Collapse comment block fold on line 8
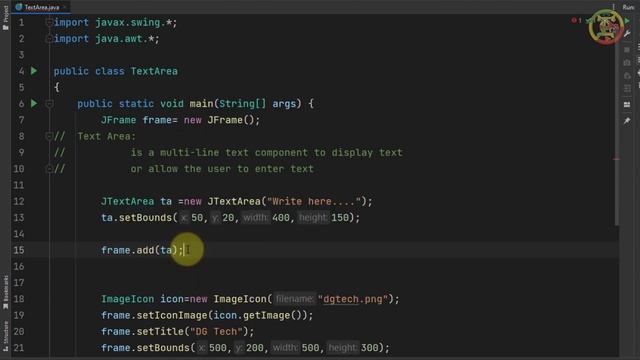The height and width of the screenshot is (360, 640). (x=49, y=136)
